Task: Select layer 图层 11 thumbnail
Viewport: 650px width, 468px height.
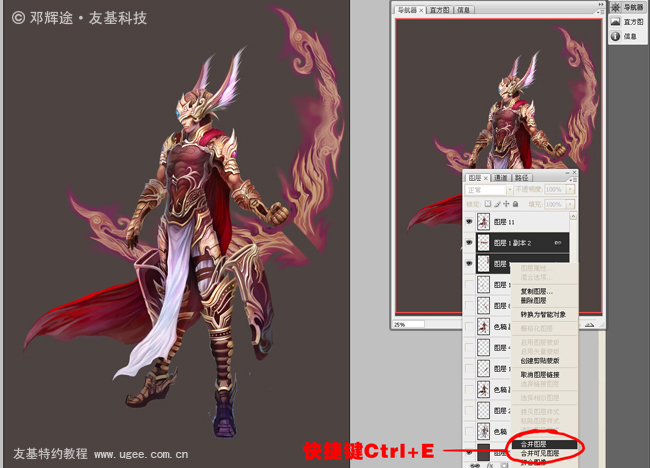Action: tap(483, 222)
